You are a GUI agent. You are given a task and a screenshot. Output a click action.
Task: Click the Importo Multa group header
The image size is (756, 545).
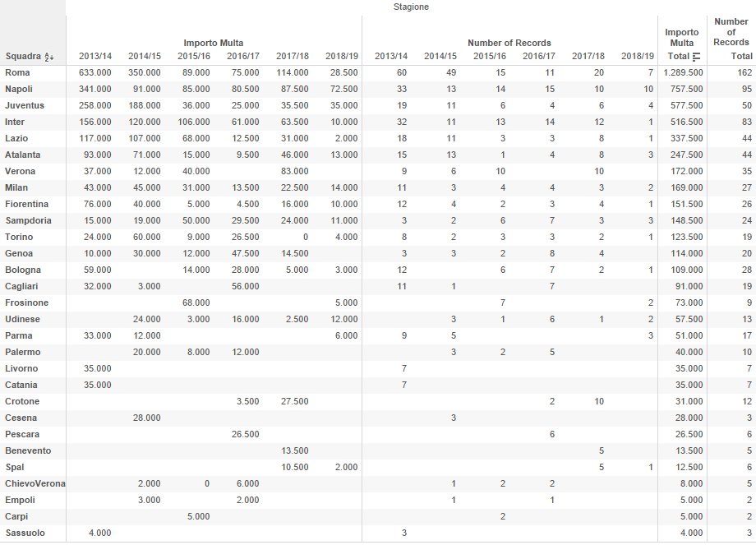coord(213,42)
